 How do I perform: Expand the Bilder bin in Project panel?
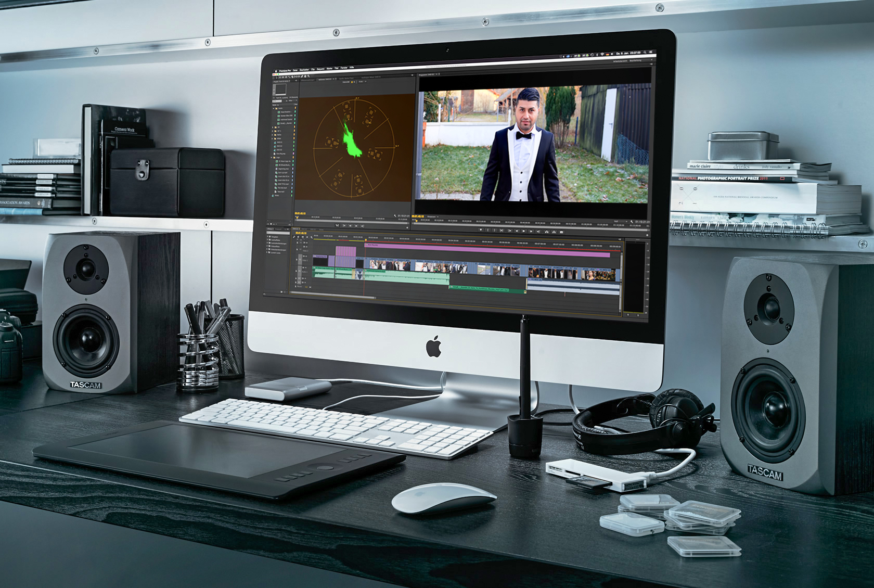coord(272,138)
